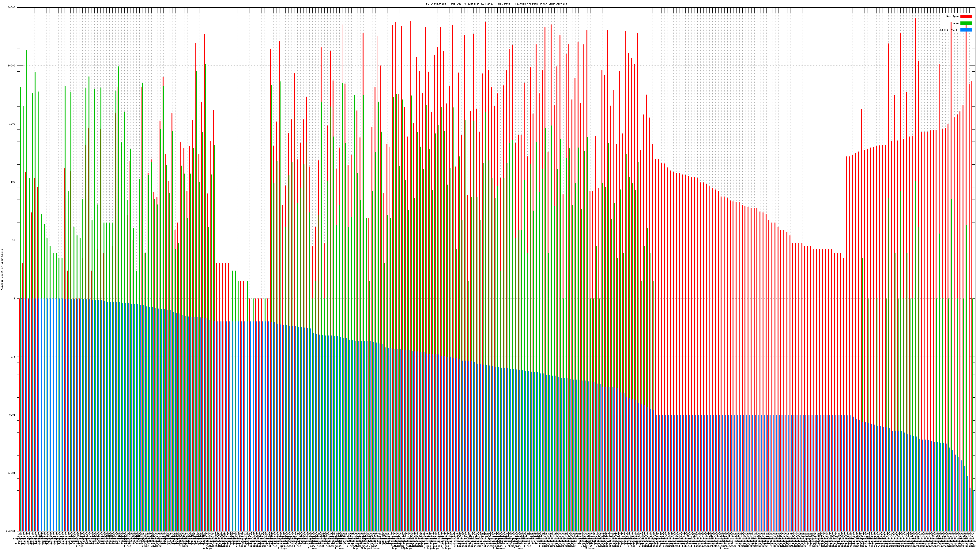980x551 pixels.
Task: Click the RBL Statistics chart title
Action: coord(435,4)
